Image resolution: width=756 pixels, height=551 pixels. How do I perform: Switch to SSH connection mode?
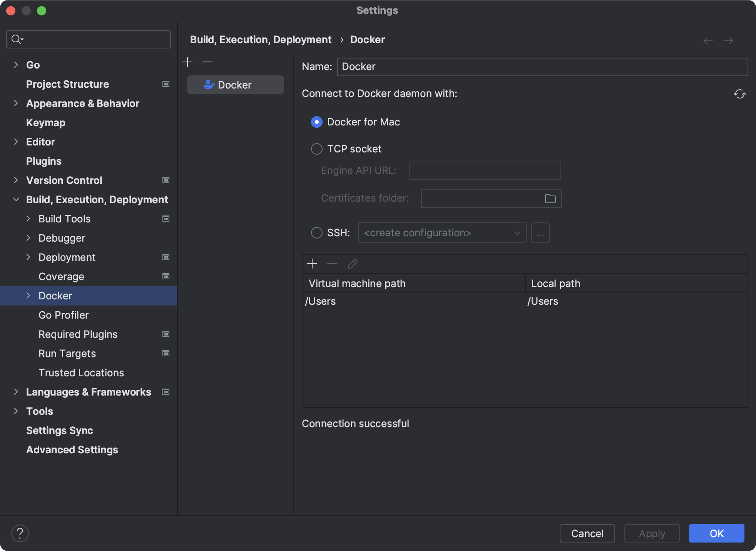316,232
